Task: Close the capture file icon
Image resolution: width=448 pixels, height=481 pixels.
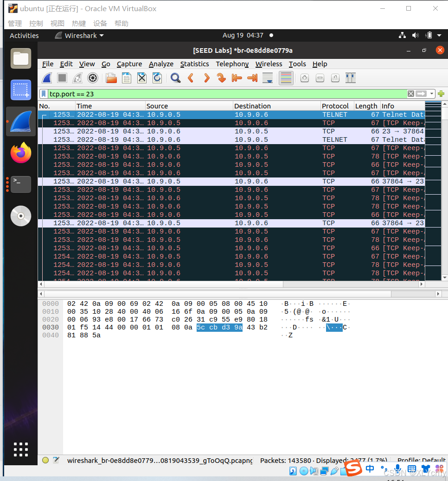Action: pyautogui.click(x=142, y=78)
